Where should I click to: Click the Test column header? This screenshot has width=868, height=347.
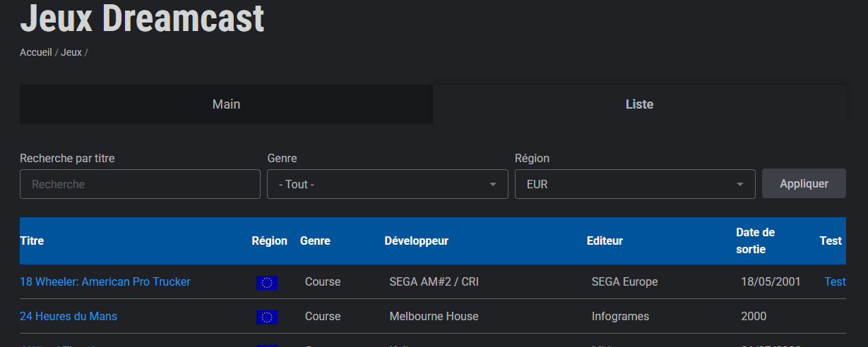pos(831,241)
